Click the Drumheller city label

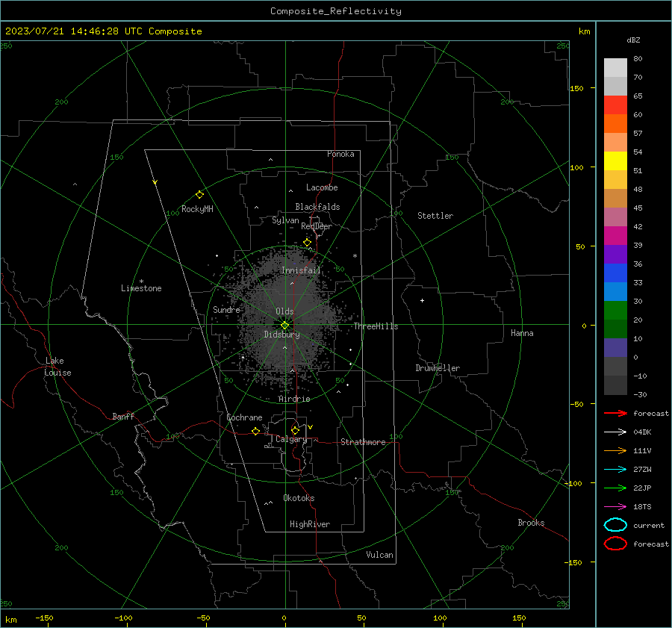click(x=438, y=368)
